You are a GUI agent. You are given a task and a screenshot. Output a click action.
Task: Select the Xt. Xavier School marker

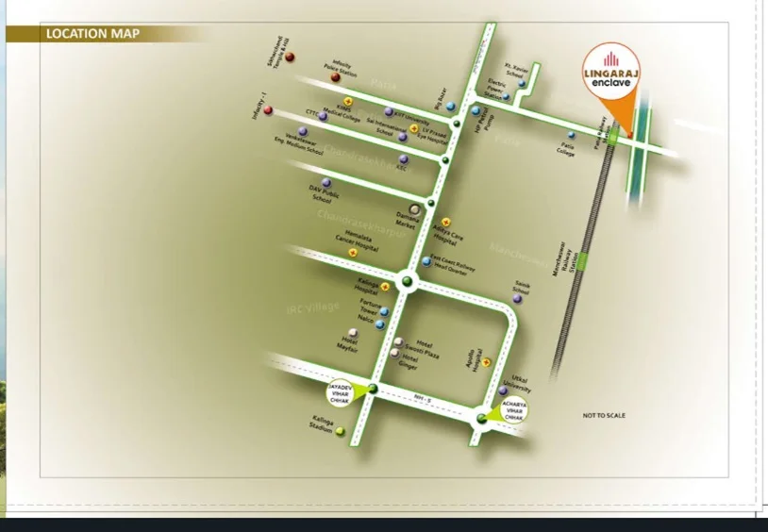pos(522,83)
